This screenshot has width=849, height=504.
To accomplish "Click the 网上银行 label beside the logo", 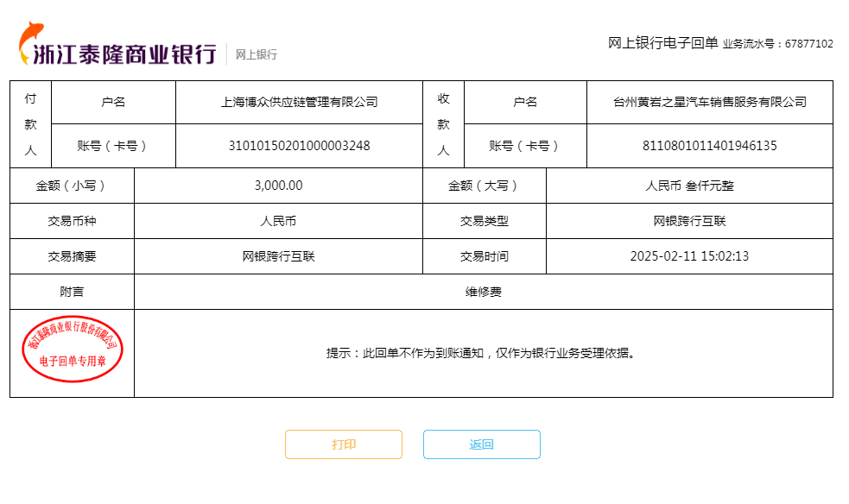I will coord(257,54).
